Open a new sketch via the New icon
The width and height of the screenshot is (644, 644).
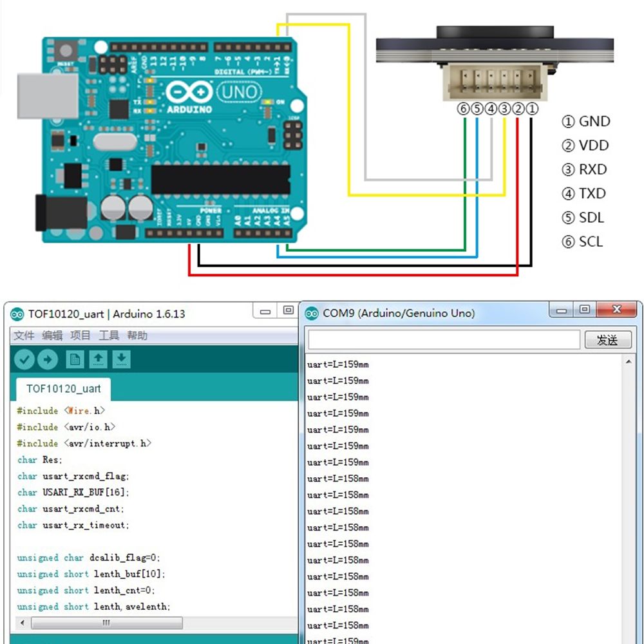click(x=75, y=359)
